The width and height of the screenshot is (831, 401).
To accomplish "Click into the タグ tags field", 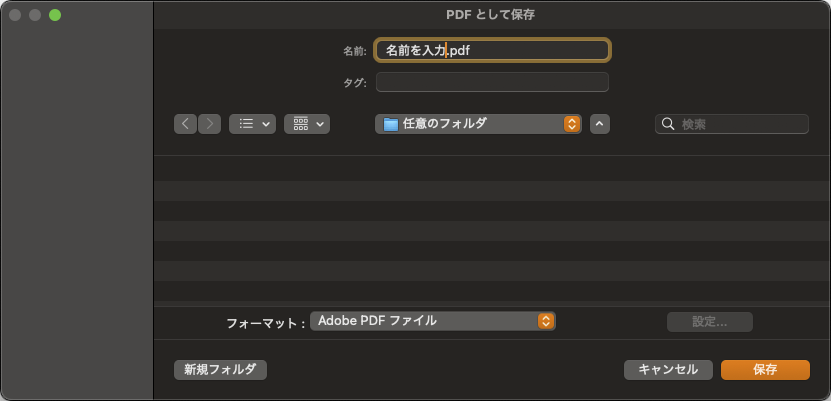I will [492, 82].
